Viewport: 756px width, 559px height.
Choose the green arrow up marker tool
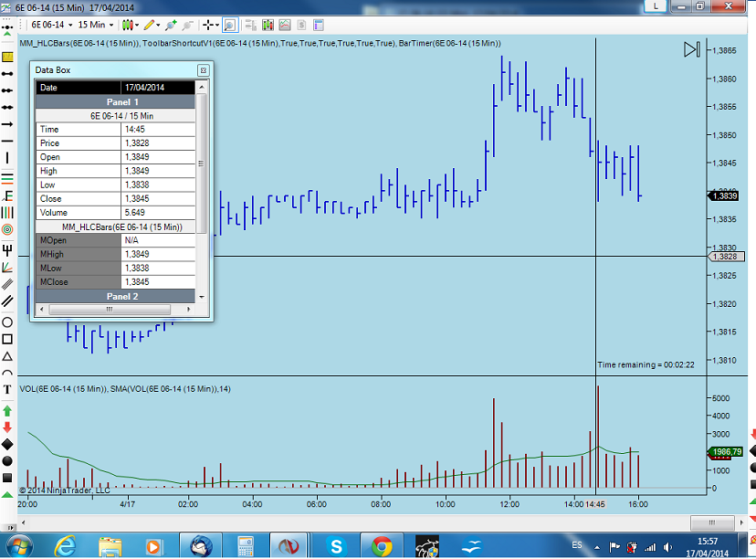point(7,411)
